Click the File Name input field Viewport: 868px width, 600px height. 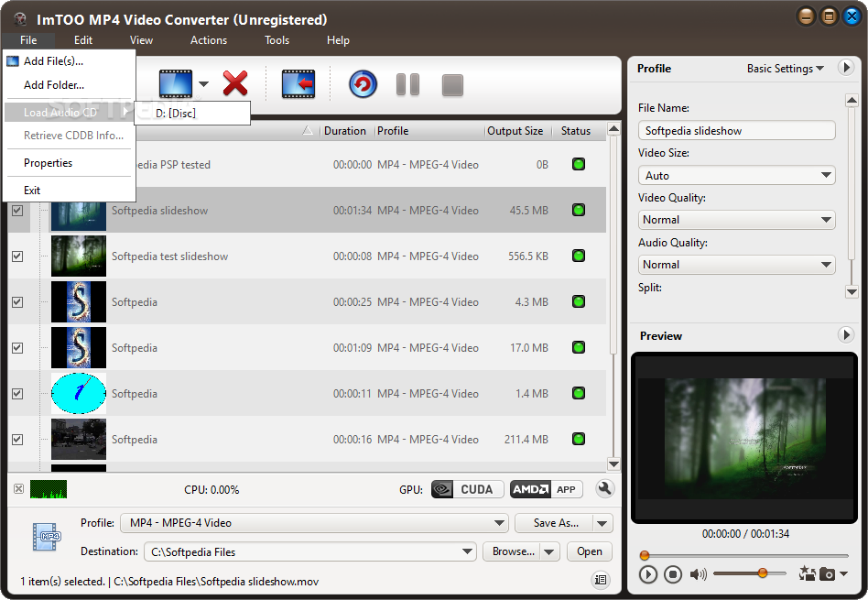pos(736,131)
